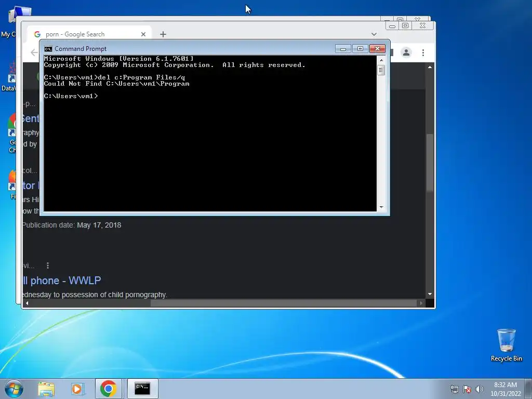
Task: Select the Google Search tab in Chrome
Action: pyautogui.click(x=90, y=34)
